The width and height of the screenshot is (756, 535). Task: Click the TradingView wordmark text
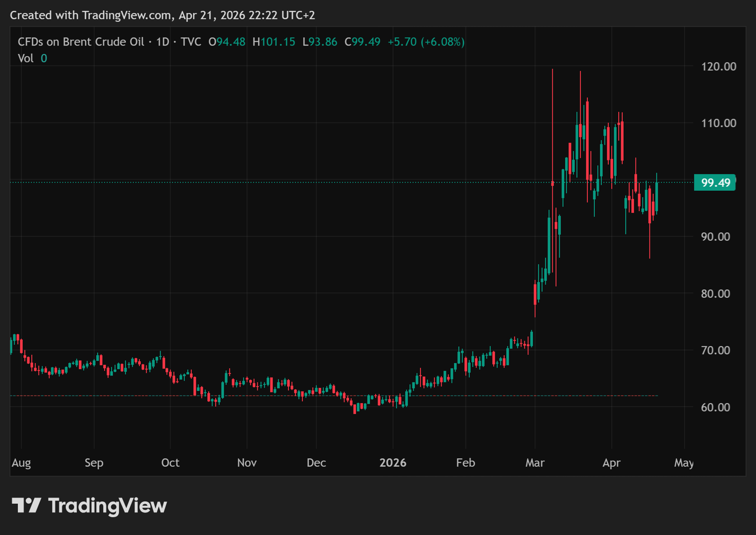[x=108, y=506]
